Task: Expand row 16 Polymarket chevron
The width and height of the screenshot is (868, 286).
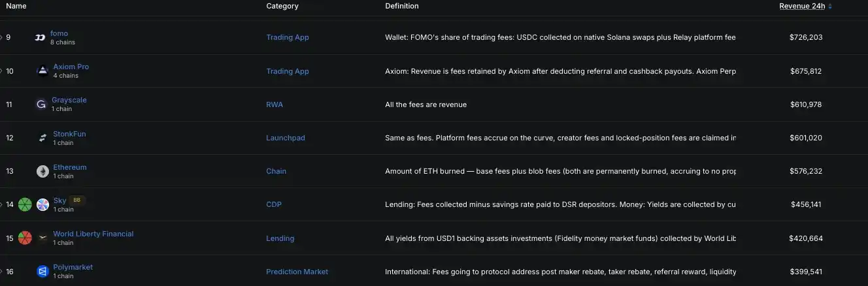Action: [1, 272]
